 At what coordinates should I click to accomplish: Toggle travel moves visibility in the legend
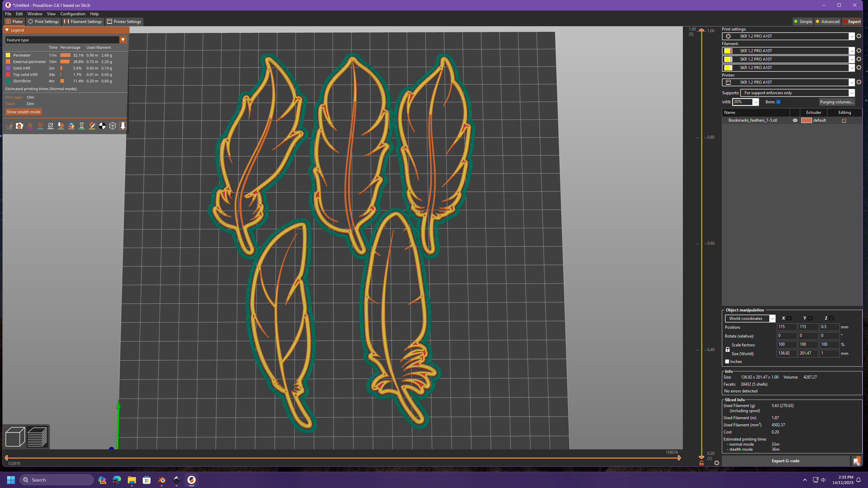click(9, 126)
